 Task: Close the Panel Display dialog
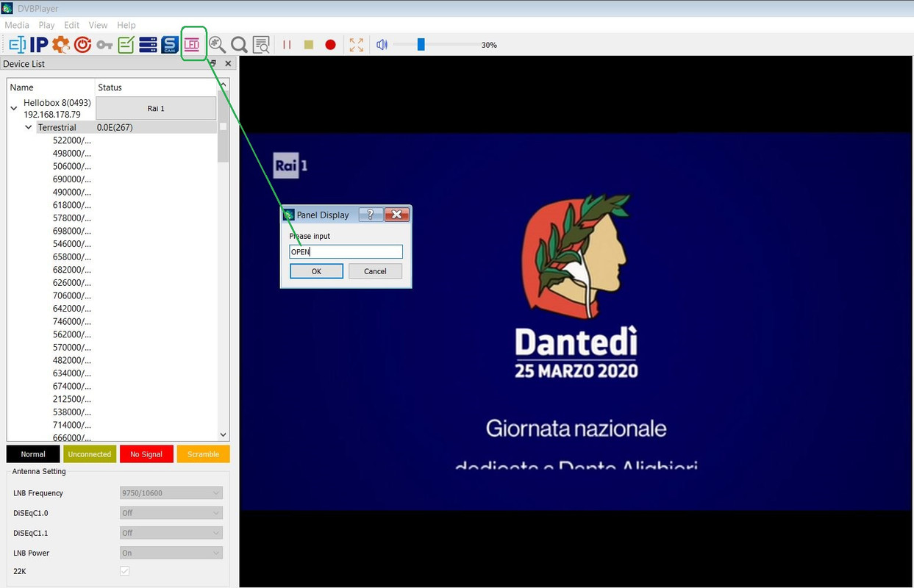[396, 215]
